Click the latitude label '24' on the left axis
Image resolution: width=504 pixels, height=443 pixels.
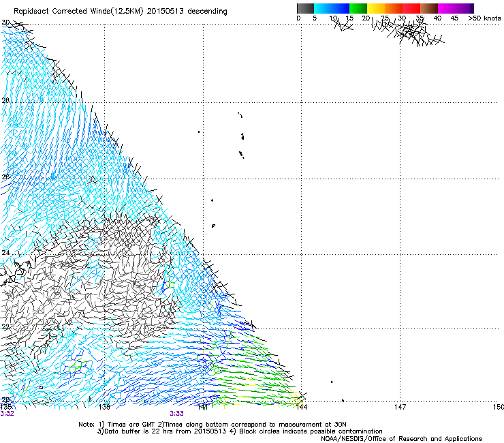tap(5, 253)
